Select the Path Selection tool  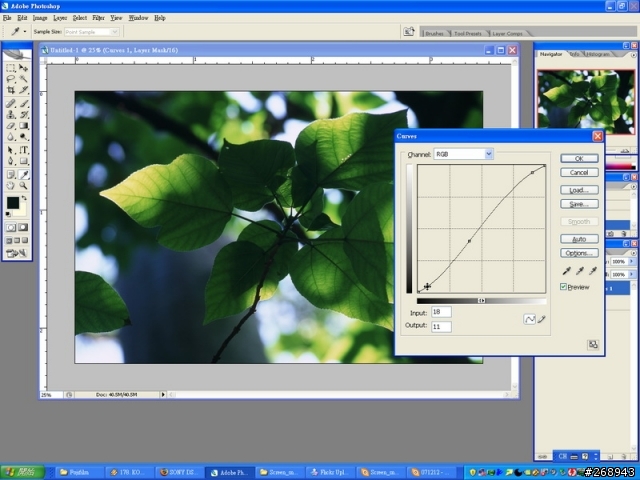click(11, 150)
